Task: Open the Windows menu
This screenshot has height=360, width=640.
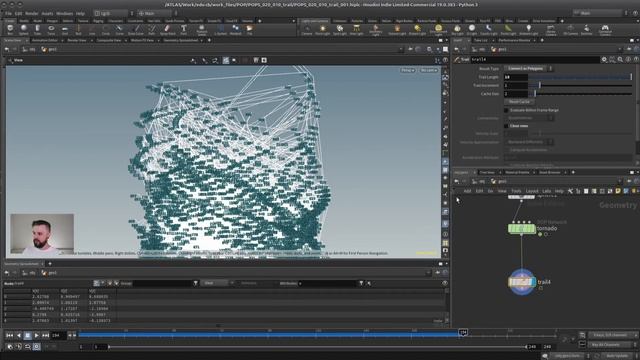Action: pyautogui.click(x=64, y=13)
